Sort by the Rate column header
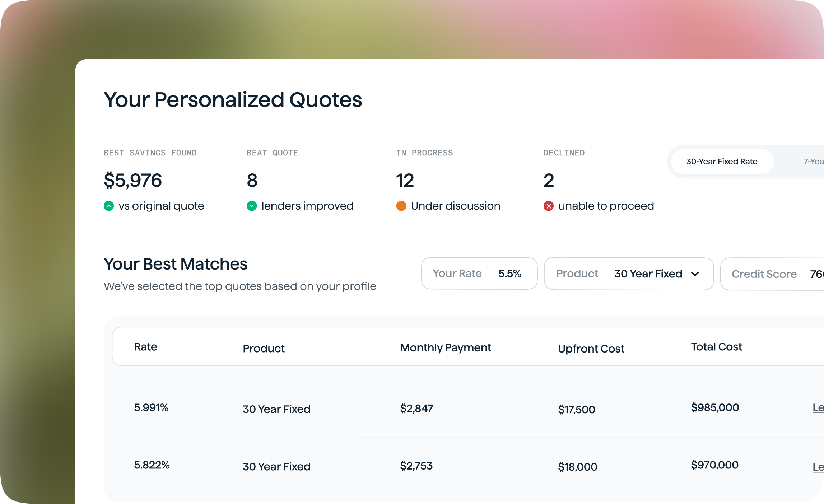This screenshot has width=824, height=504. (x=145, y=347)
